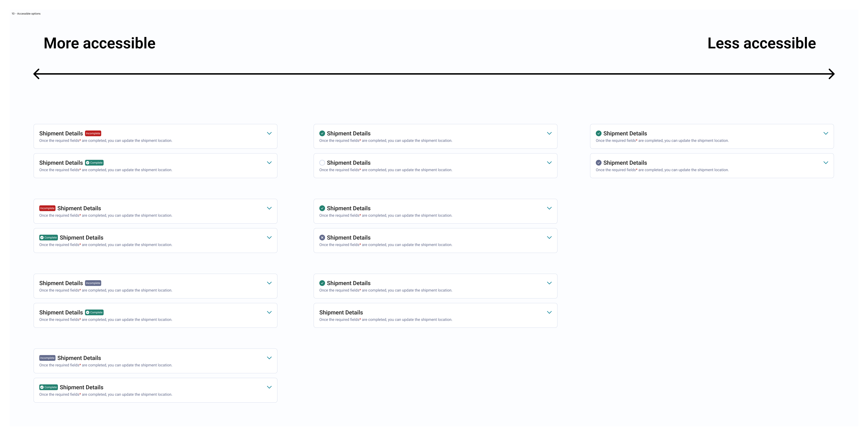Expand the Shipment Details card without any icon
Viewport: 868px width, 436px height.
click(549, 312)
